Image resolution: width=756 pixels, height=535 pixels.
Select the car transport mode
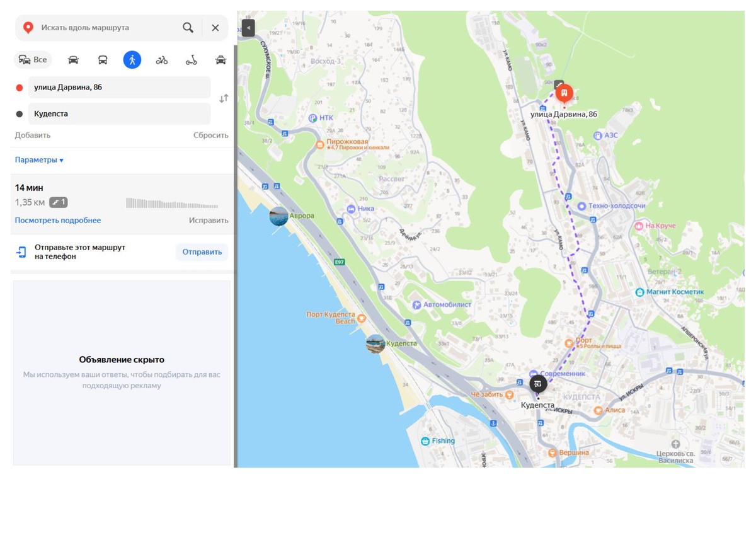pyautogui.click(x=73, y=60)
